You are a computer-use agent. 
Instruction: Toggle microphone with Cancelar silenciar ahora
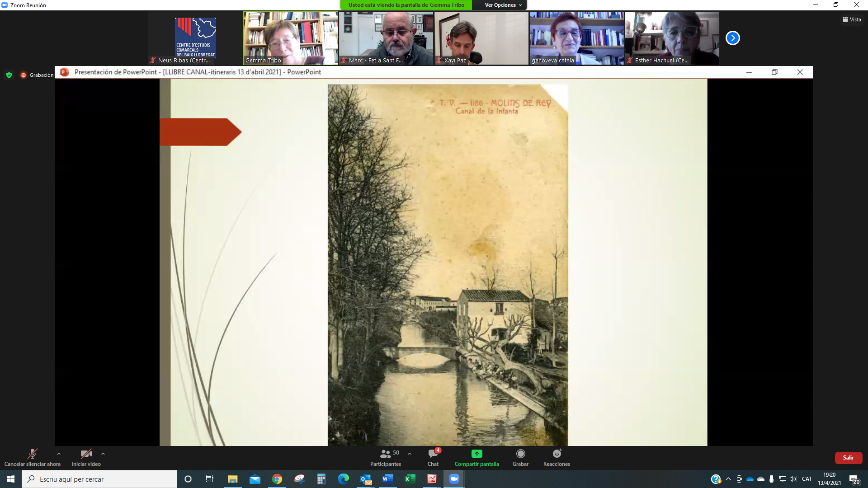32,454
